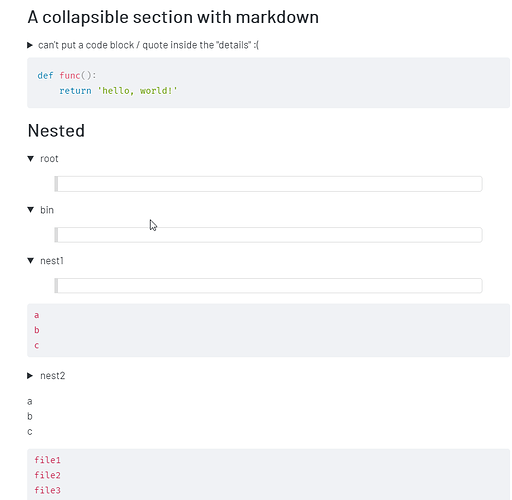Expand the "can't put a code block" details triangle
Viewport: 512px width, 500px height.
coord(30,45)
